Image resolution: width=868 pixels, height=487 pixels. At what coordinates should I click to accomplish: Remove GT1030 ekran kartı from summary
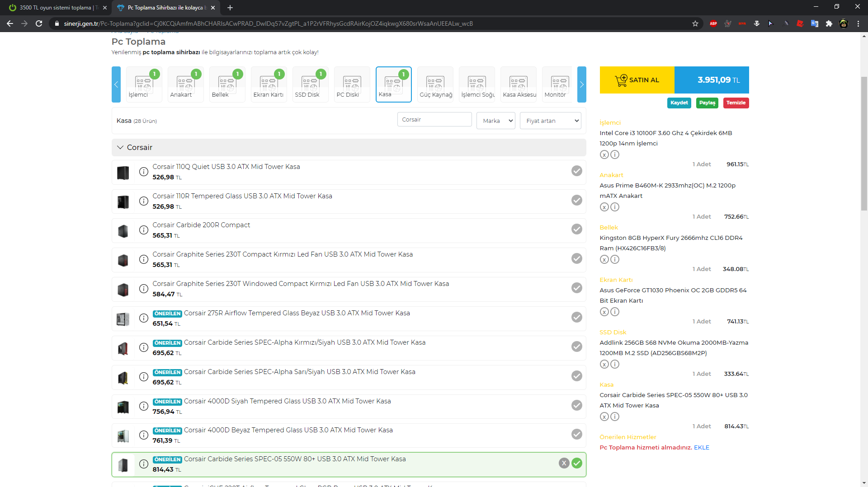coord(604,312)
